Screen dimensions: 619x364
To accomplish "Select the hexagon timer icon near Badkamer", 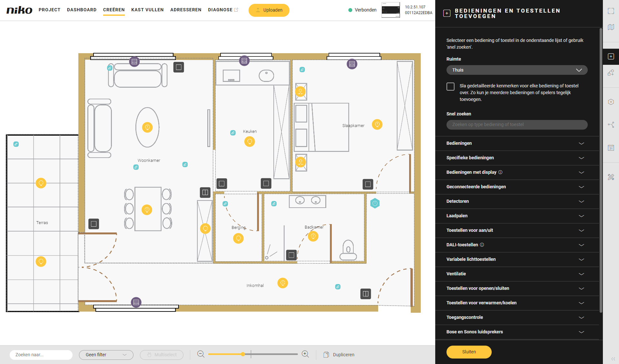I will [375, 203].
